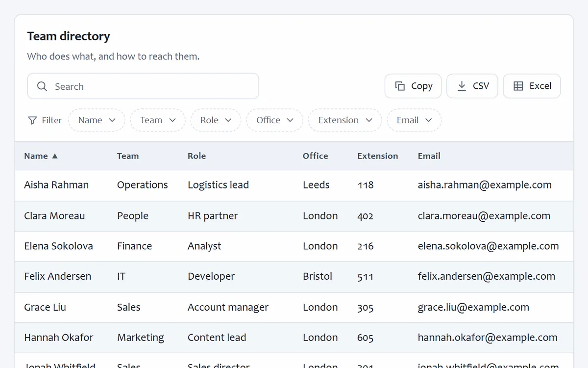Viewport: 588px width, 368px height.
Task: Click grace.liu@example.com email
Action: [473, 308]
